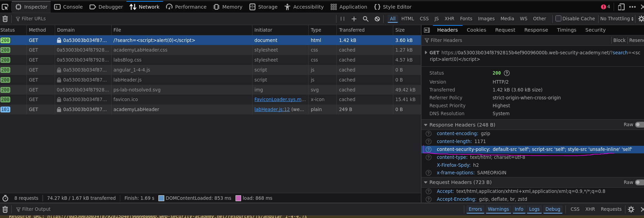
Task: Open Style Editor panel
Action: (x=393, y=7)
